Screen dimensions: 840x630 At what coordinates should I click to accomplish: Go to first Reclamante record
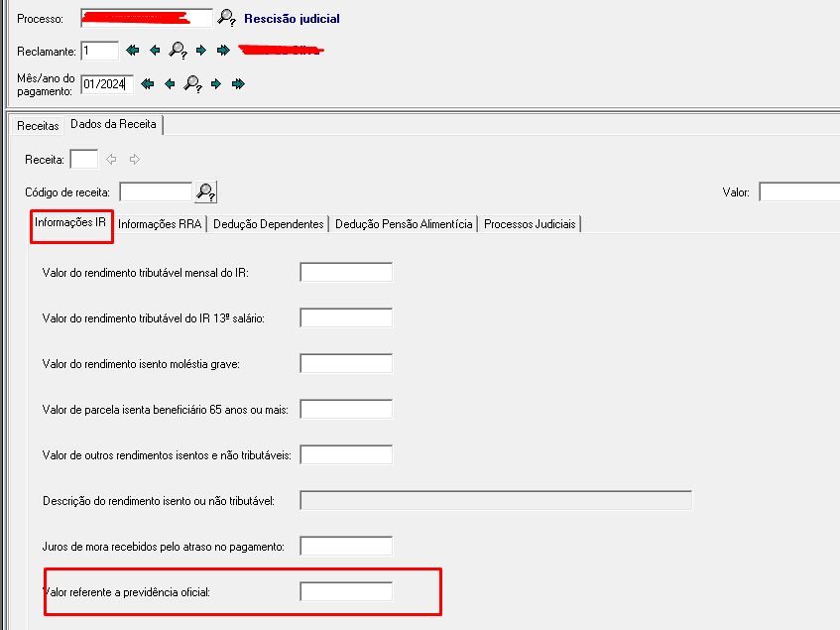point(133,50)
